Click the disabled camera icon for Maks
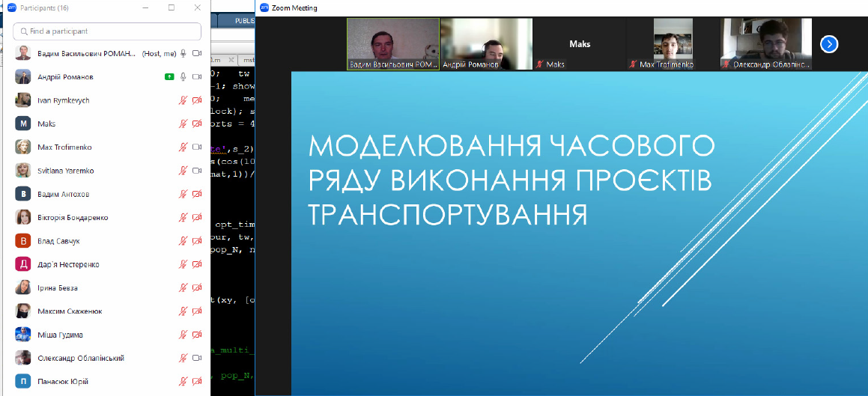The image size is (868, 396). click(197, 124)
